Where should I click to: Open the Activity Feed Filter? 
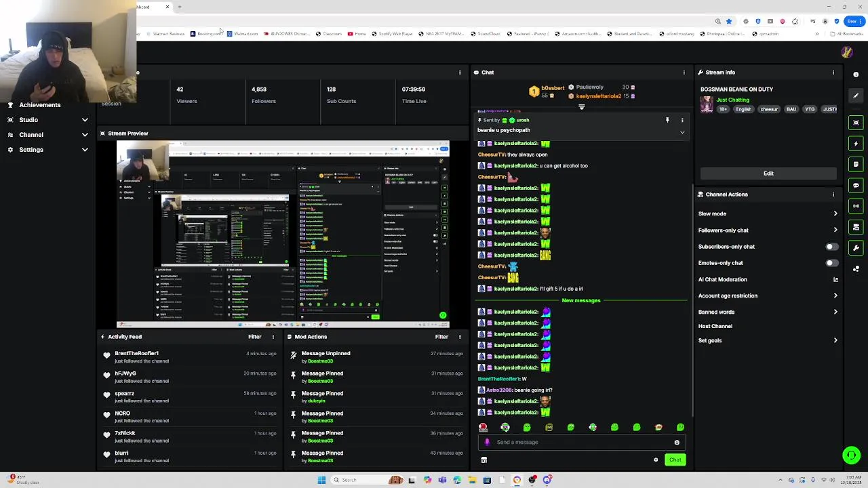point(254,337)
